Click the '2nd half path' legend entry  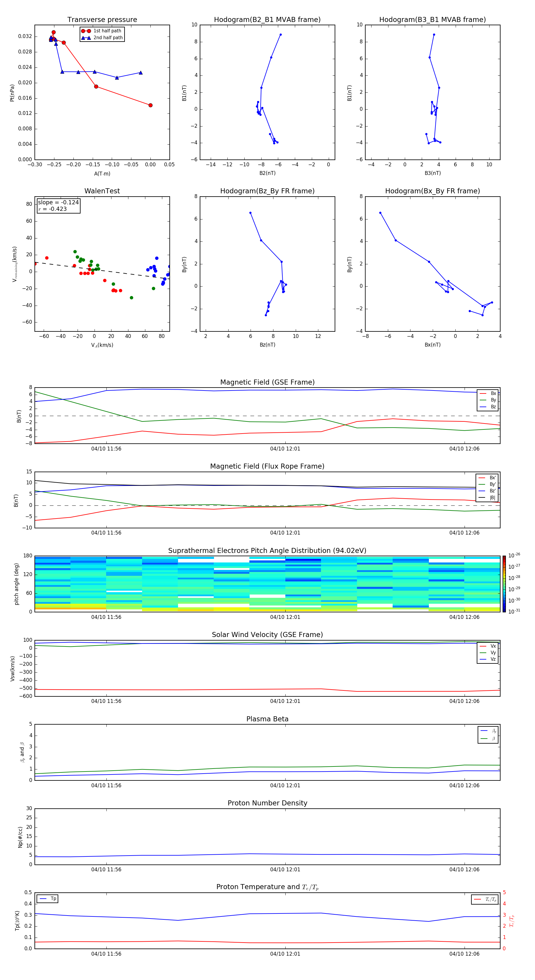pyautogui.click(x=102, y=38)
